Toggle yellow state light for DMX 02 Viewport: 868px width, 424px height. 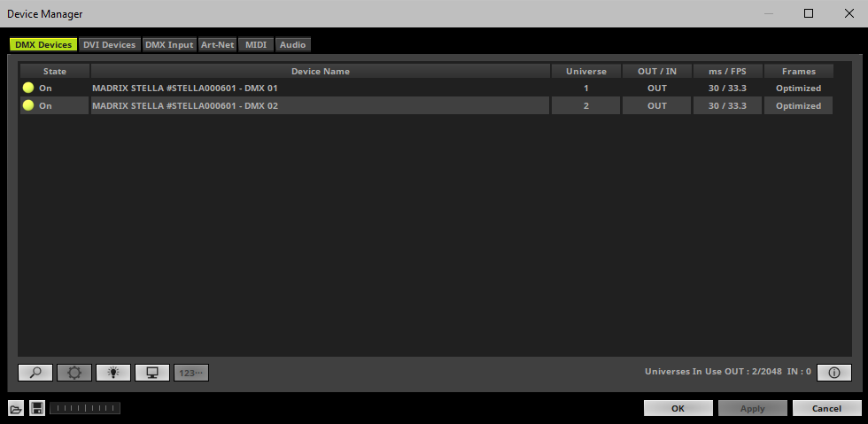[x=28, y=105]
